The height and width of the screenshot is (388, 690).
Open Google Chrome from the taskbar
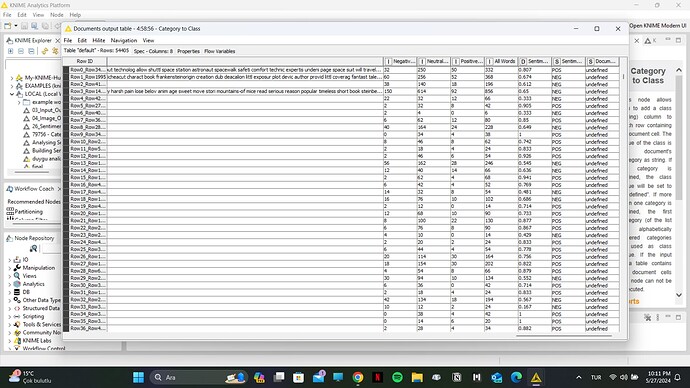click(x=358, y=377)
